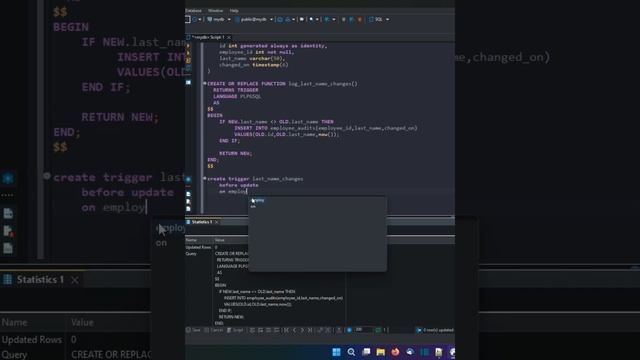Click the white speech-bubble toolbar icon

coord(302,19)
